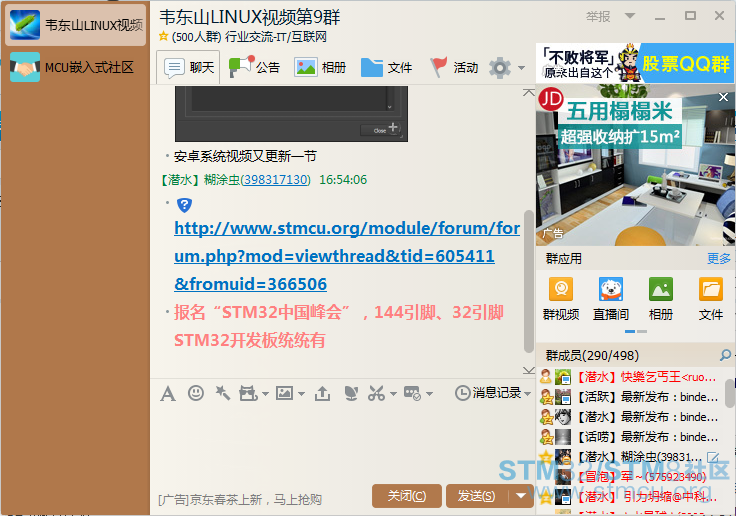Expand dropdown arrow beside settings gear
This screenshot has height=516, width=736.
(x=521, y=68)
